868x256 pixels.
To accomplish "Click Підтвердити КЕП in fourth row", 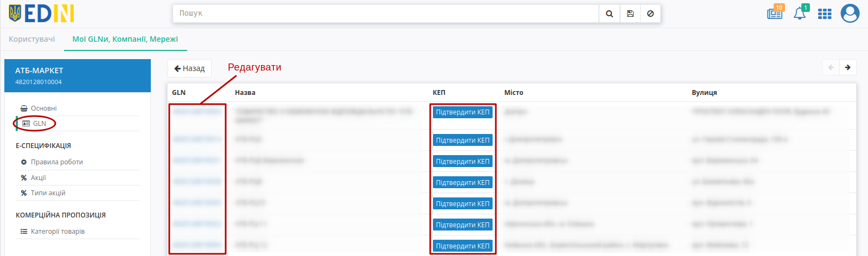I will (463, 183).
